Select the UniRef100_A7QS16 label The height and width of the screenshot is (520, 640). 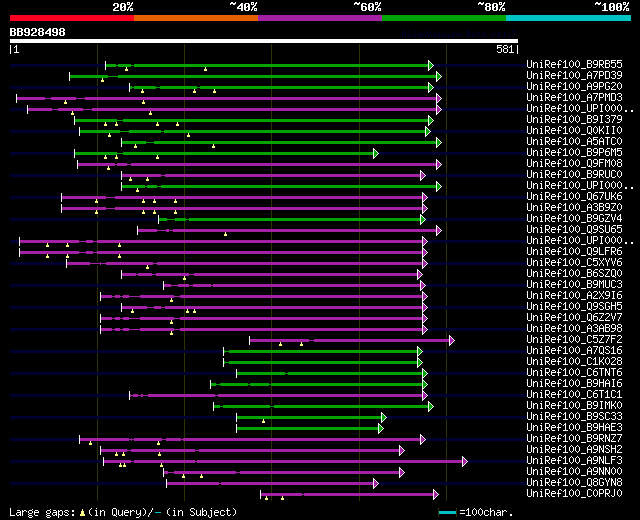coord(574,351)
